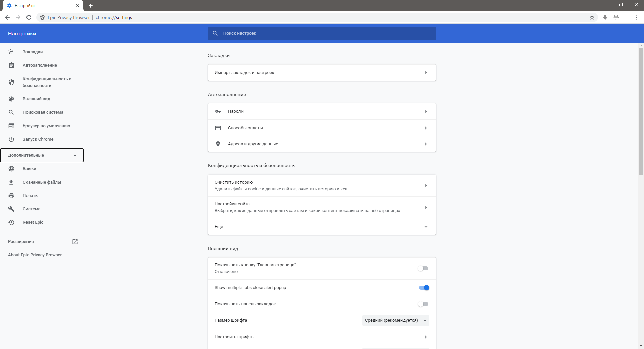Click the back arrow navigation icon

coord(7,17)
